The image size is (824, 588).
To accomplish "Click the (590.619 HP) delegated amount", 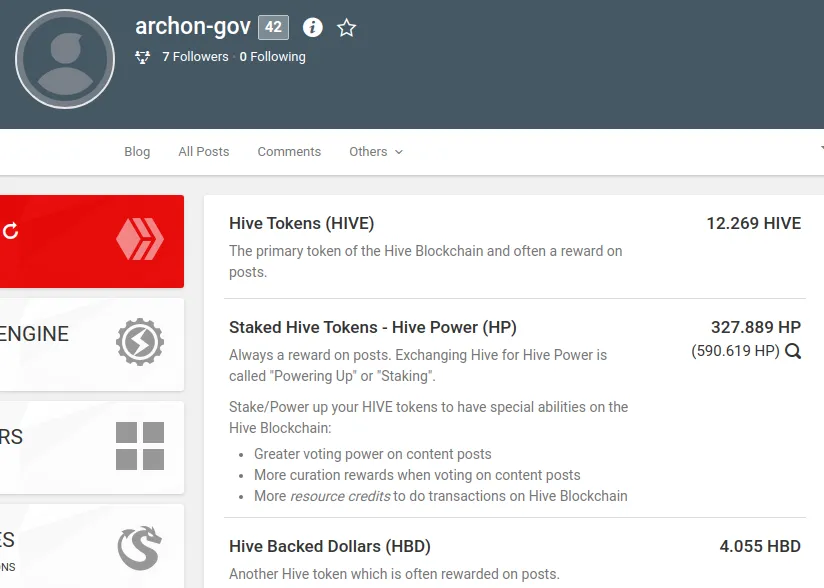I will pyautogui.click(x=735, y=351).
